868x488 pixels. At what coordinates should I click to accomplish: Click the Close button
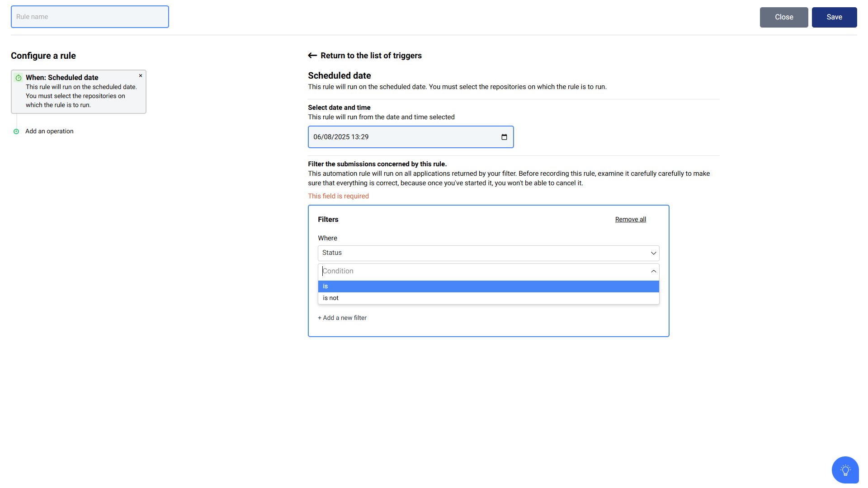click(x=784, y=17)
